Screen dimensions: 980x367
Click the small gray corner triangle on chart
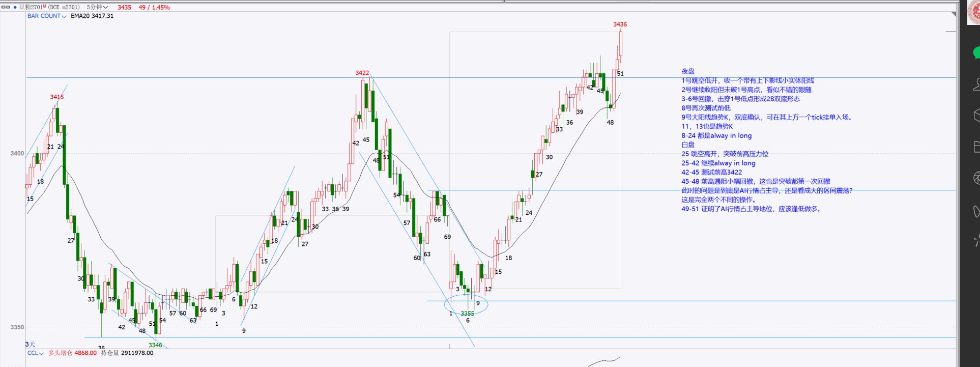pyautogui.click(x=954, y=14)
